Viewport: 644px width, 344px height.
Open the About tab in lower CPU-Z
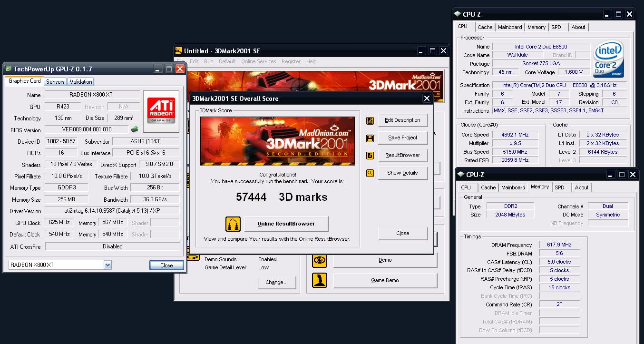pos(582,188)
